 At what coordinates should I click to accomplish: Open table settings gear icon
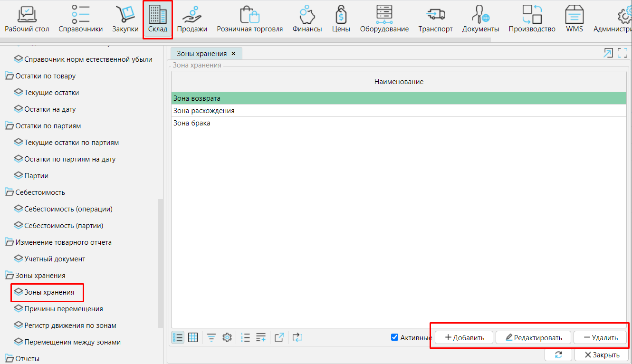(227, 337)
